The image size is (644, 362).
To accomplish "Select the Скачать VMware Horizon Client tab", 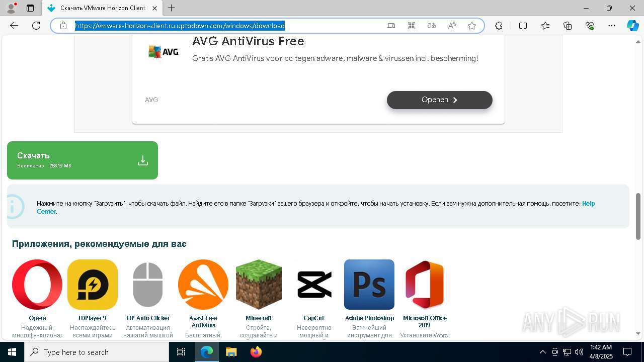I will click(102, 8).
